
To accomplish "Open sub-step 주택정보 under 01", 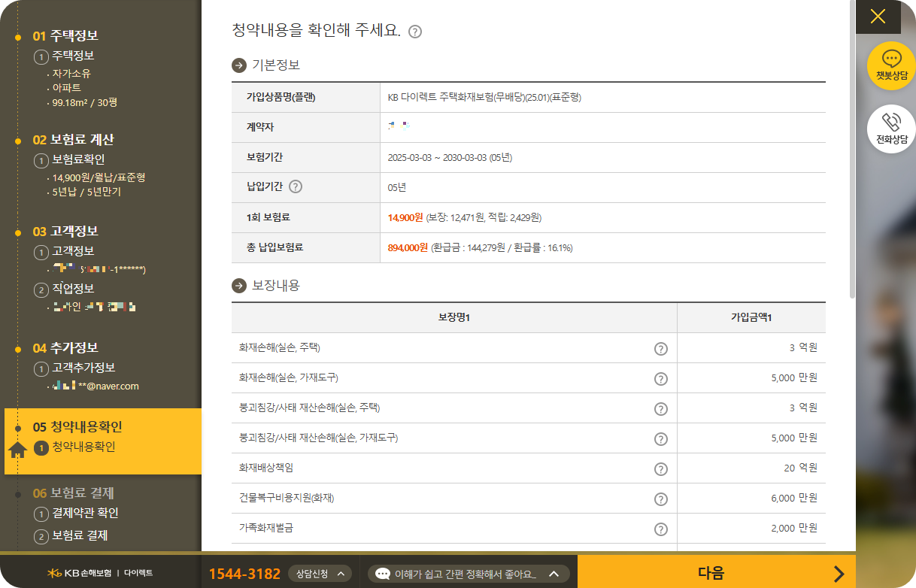I will [x=65, y=56].
